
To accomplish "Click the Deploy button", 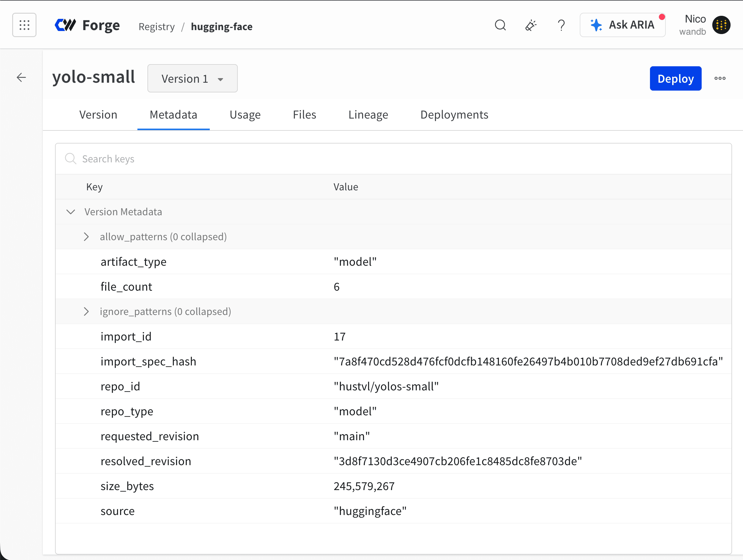I will 676,78.
